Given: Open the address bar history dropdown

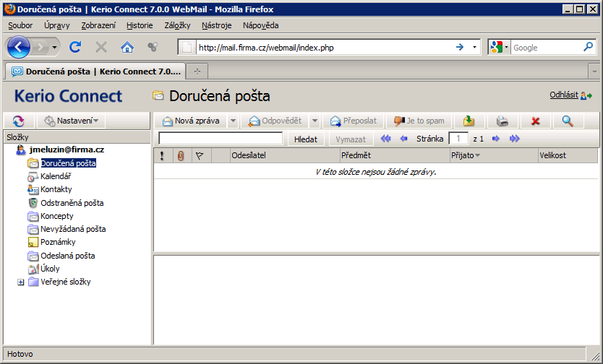Looking at the screenshot, I should click(474, 47).
